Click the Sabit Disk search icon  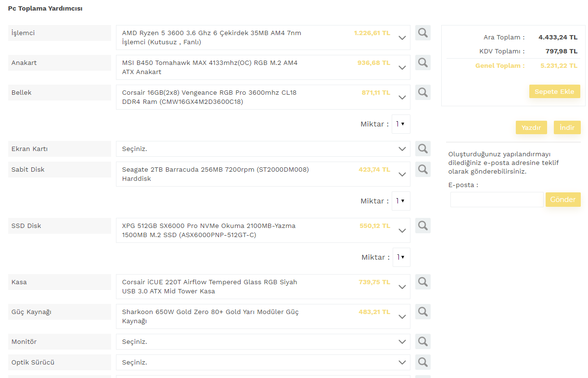pyautogui.click(x=422, y=169)
